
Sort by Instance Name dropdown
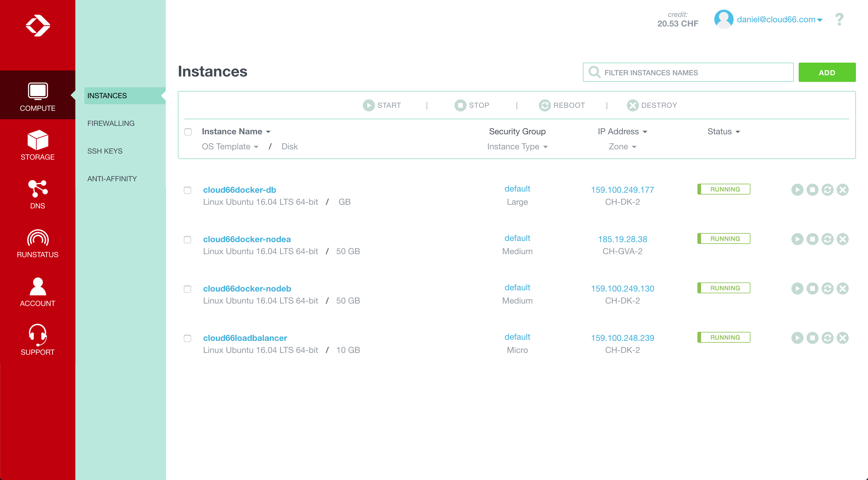[x=236, y=131]
